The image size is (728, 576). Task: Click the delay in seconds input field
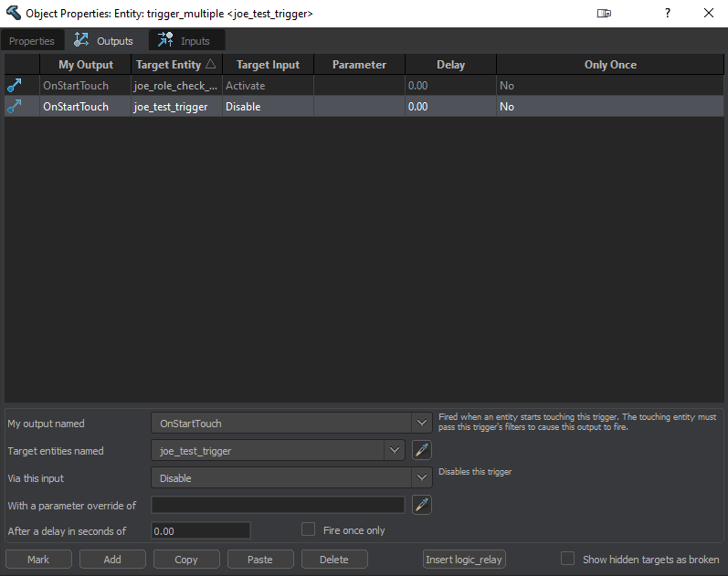[200, 530]
